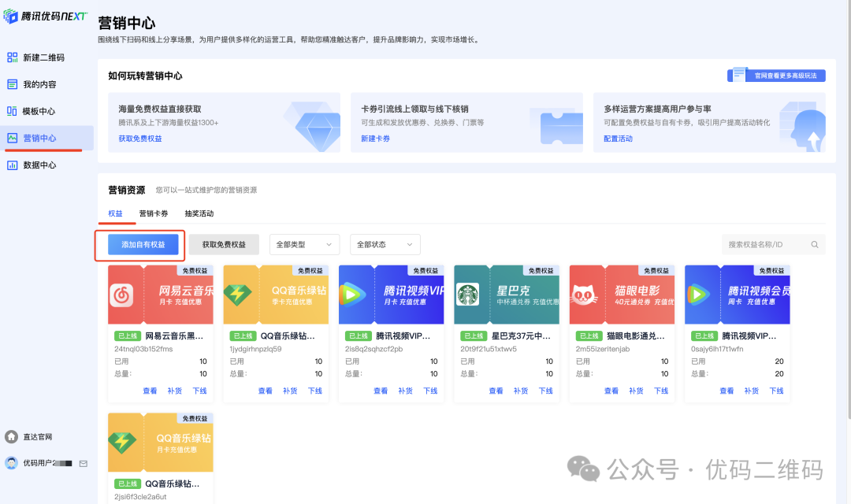Click 下线 on the 猫眼电影 card
The height and width of the screenshot is (504, 851).
point(661,391)
